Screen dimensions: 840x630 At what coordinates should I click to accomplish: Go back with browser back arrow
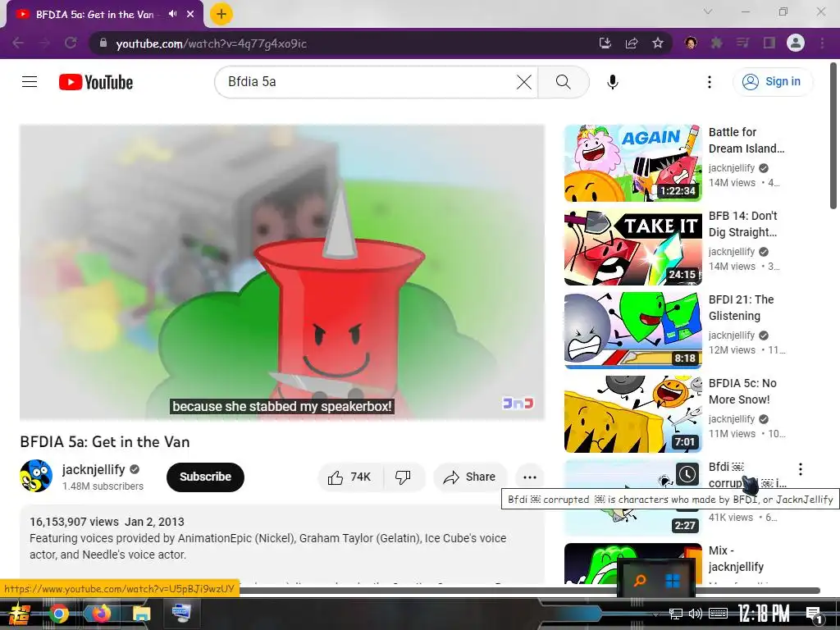click(18, 43)
